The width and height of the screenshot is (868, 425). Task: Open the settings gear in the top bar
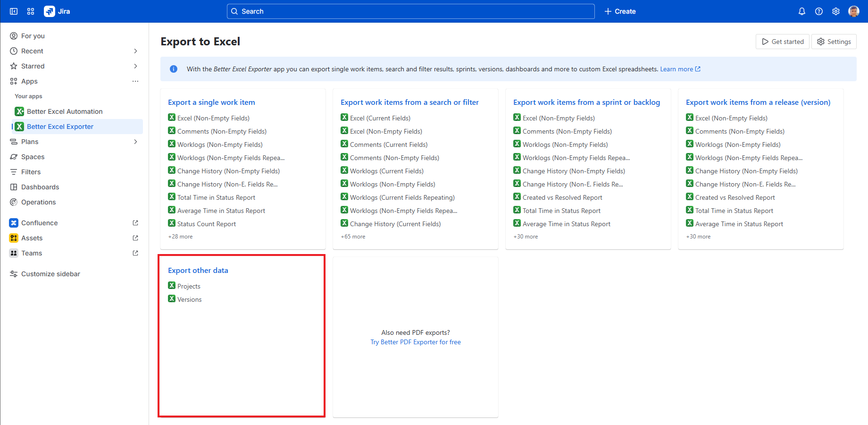835,11
